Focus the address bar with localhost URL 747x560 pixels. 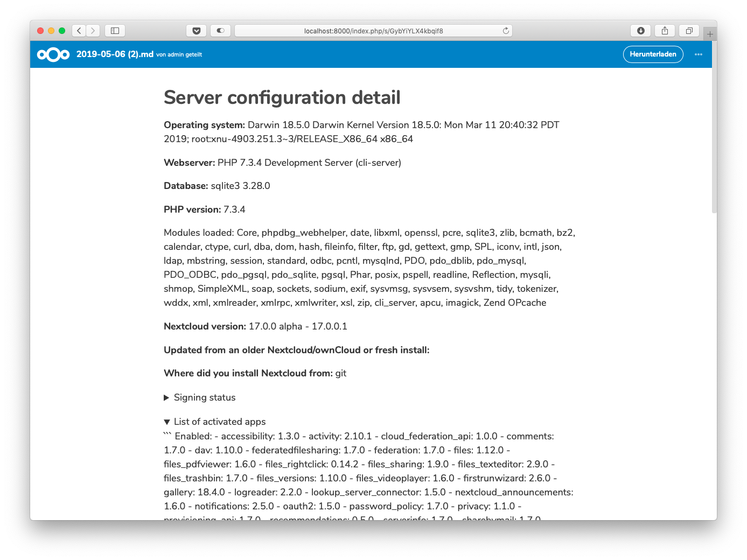coord(374,31)
